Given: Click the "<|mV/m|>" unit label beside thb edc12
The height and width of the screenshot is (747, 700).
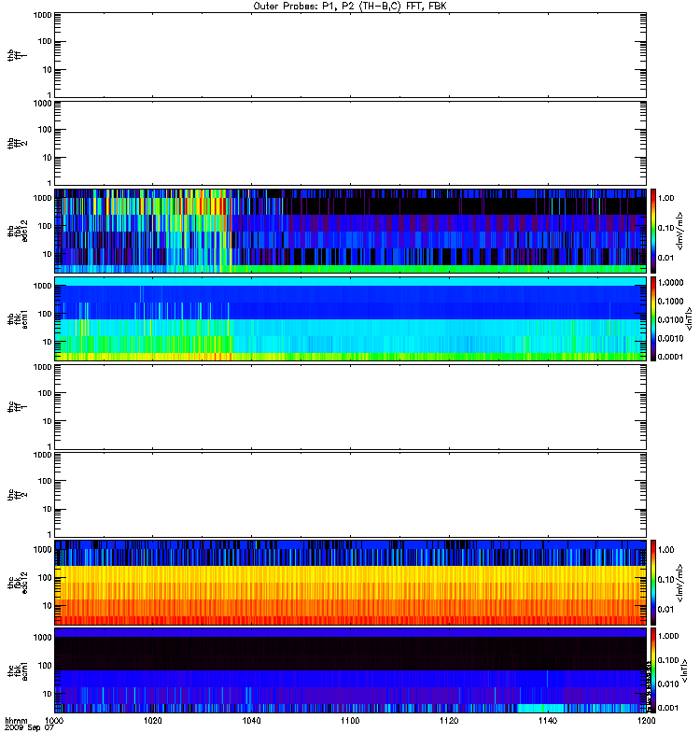Looking at the screenshot, I should point(680,231).
